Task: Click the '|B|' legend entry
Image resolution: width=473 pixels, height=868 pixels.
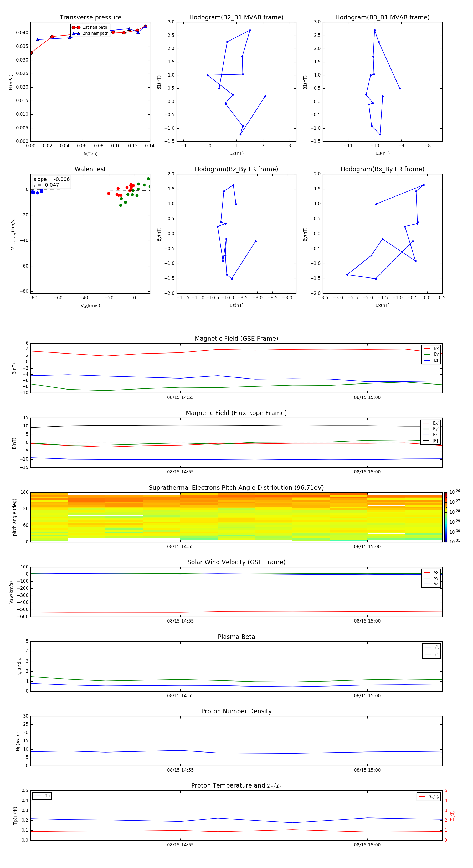Action: pos(431,441)
